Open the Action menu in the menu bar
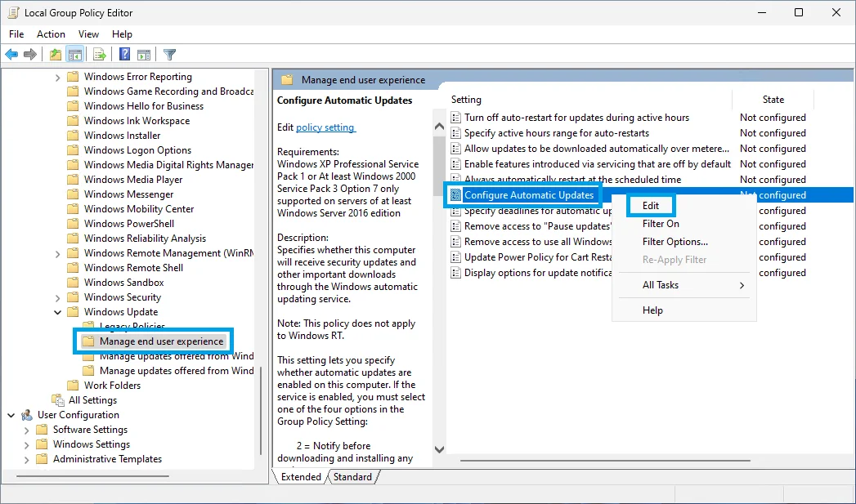Screen dimensions: 856x504 pyautogui.click(x=51, y=34)
